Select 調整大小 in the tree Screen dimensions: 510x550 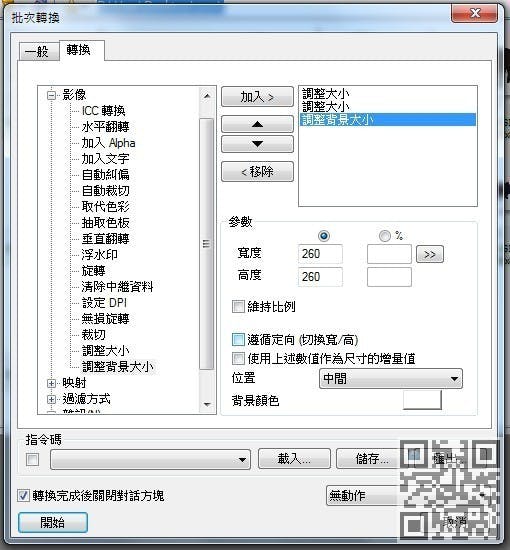106,351
